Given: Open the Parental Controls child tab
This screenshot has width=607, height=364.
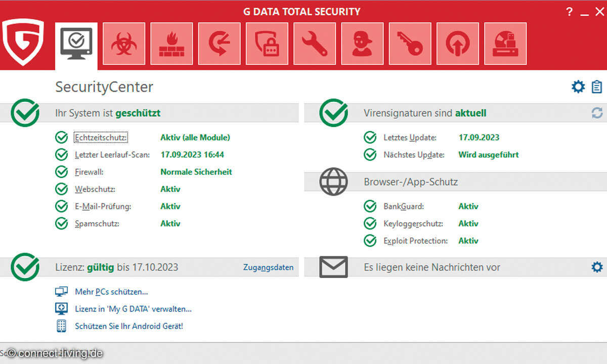Looking at the screenshot, I should click(x=362, y=44).
